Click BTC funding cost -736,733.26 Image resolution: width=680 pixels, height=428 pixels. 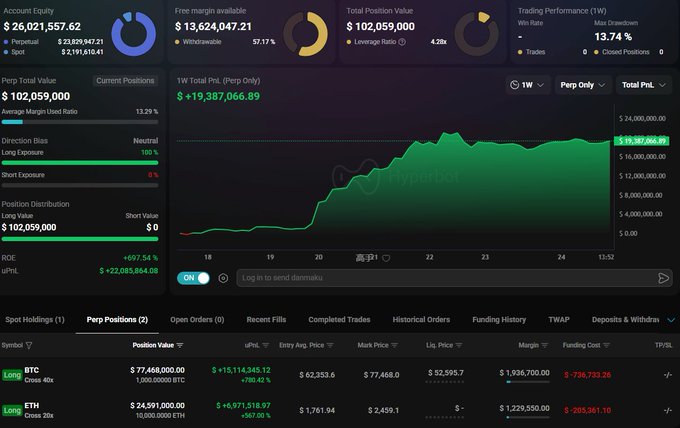(588, 375)
